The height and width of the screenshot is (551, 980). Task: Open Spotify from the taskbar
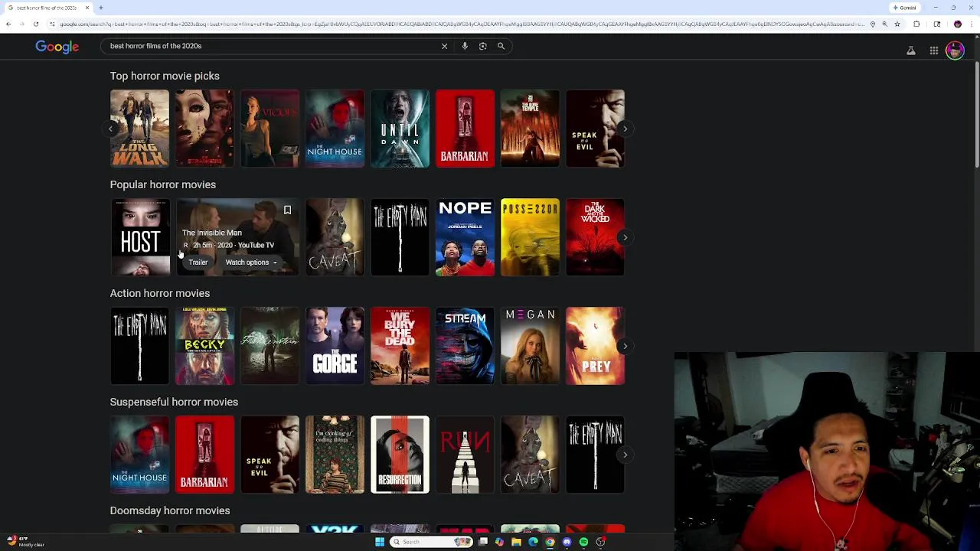(x=584, y=542)
